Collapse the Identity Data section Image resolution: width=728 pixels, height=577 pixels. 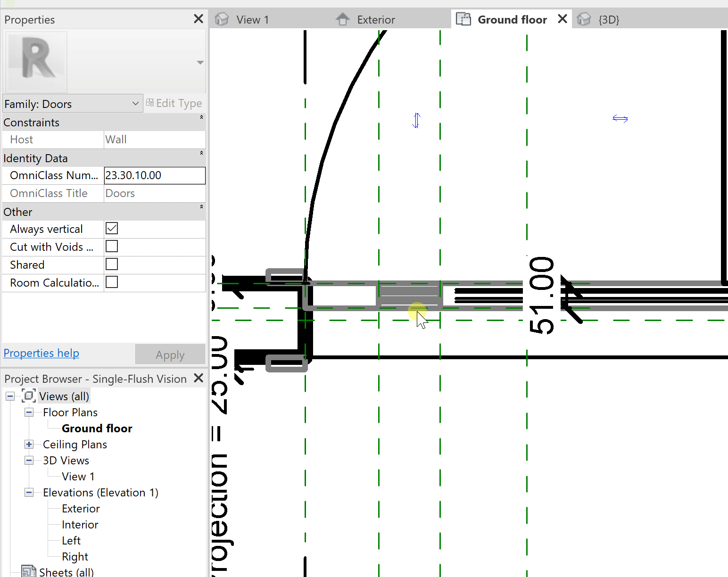point(201,153)
